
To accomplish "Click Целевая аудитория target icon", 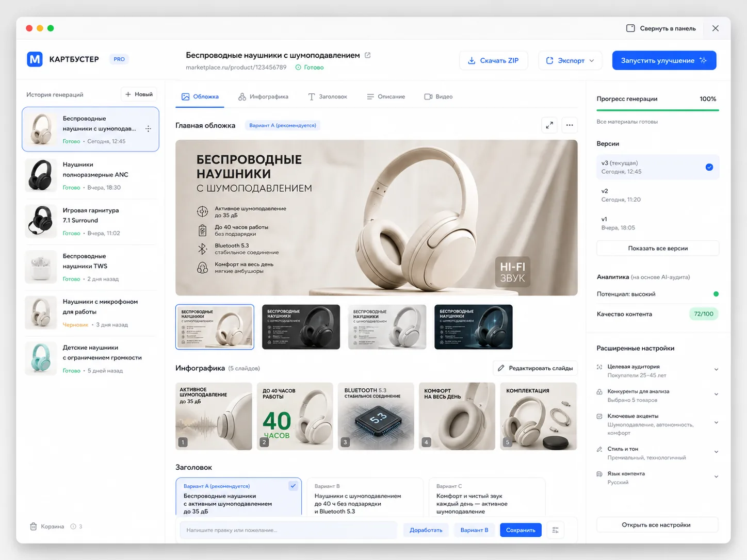I will [x=599, y=367].
